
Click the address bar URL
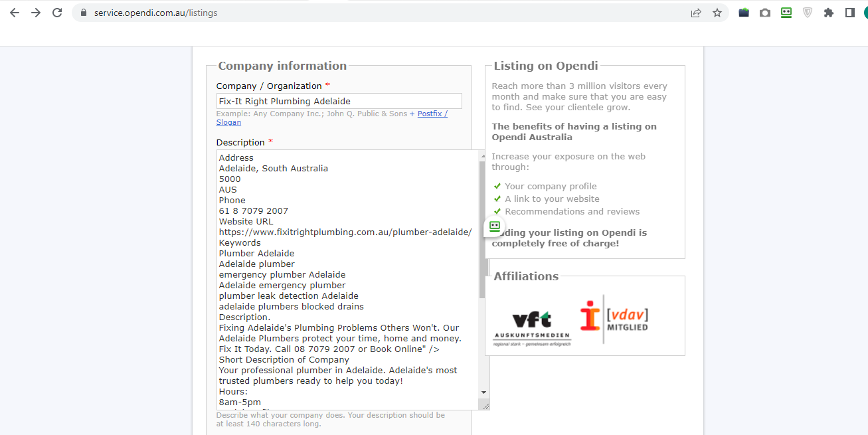point(155,13)
